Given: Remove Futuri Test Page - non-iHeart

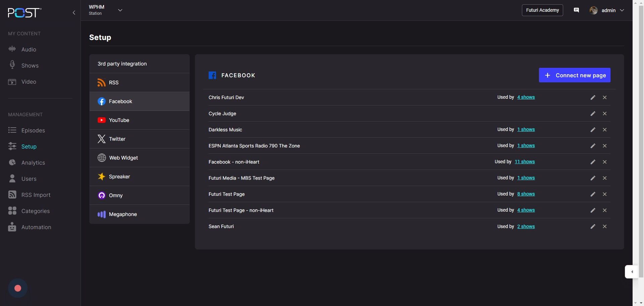Looking at the screenshot, I should coord(605,210).
